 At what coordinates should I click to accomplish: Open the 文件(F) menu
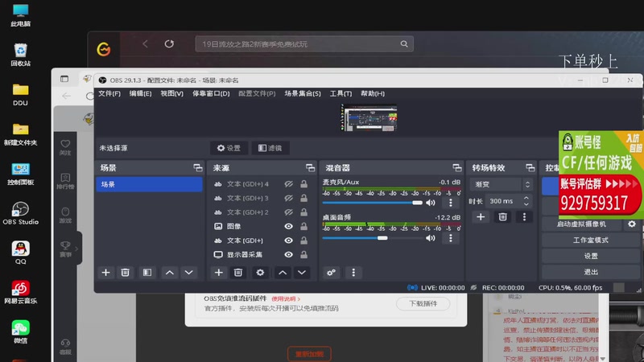pos(109,93)
